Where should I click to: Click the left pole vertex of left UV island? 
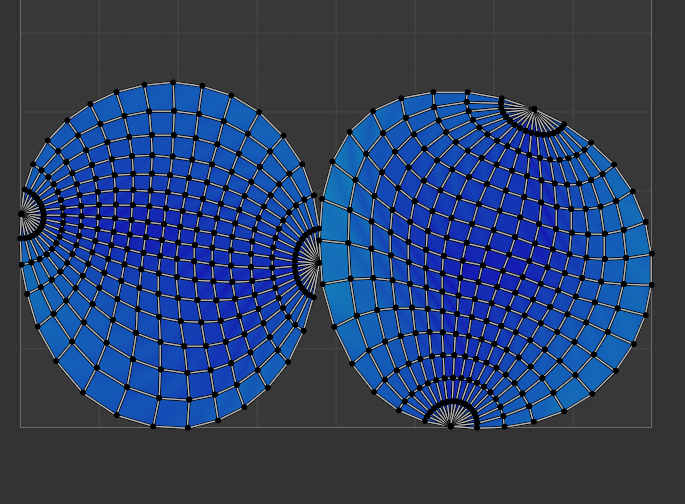click(22, 214)
